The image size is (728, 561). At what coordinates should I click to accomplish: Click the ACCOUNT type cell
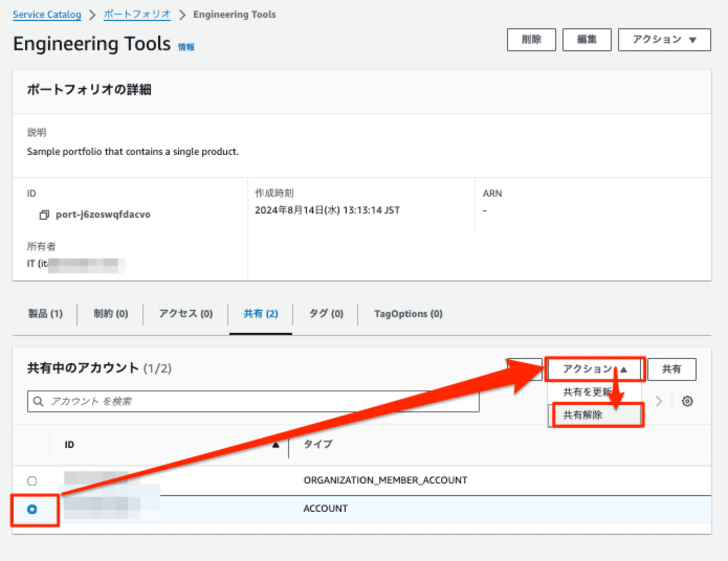(325, 508)
